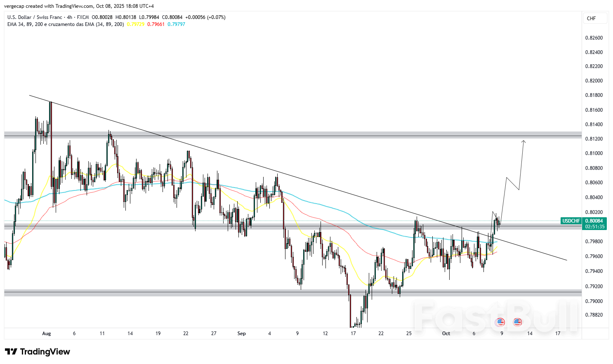Click the cyan EMA value 0.79797

coord(176,24)
